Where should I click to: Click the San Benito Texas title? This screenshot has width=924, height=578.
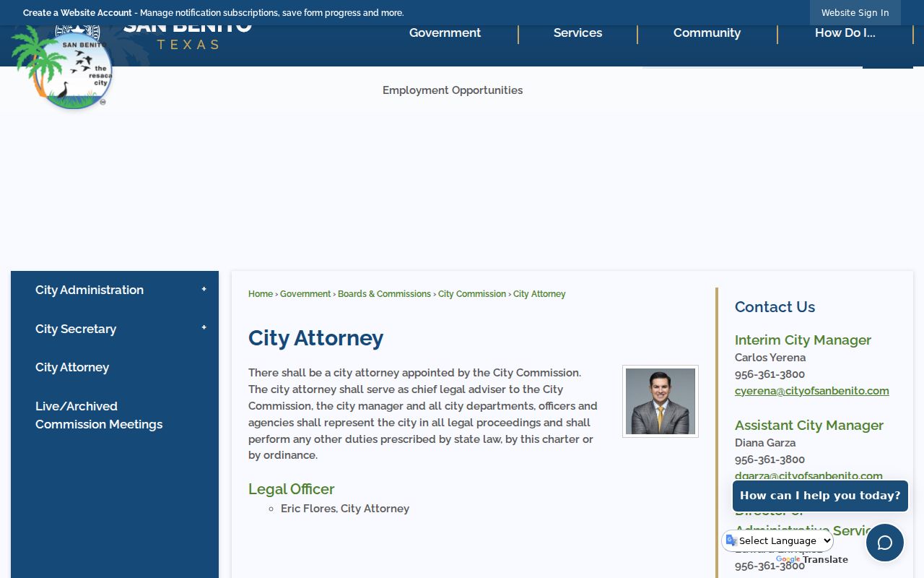188,35
